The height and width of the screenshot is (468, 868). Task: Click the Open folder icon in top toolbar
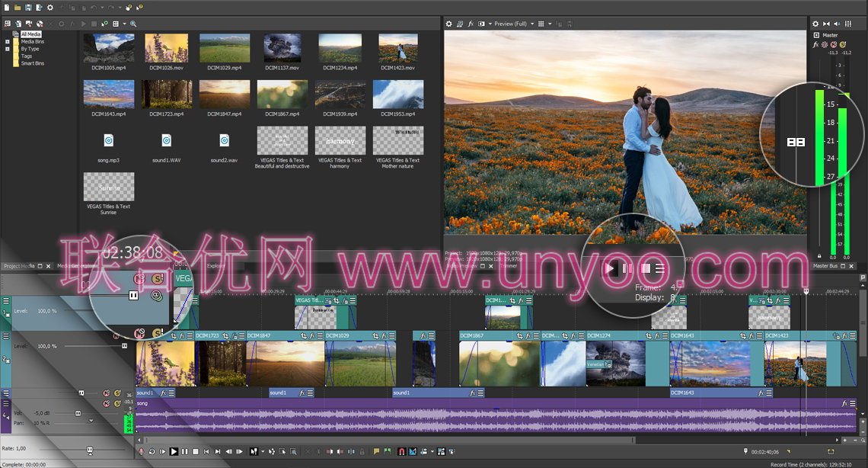point(18,7)
